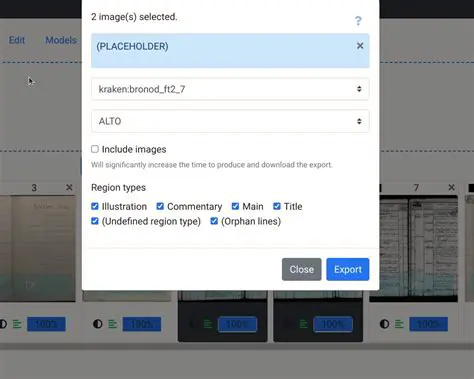This screenshot has width=474, height=379.
Task: Click the Close button in the dialog
Action: (x=302, y=269)
